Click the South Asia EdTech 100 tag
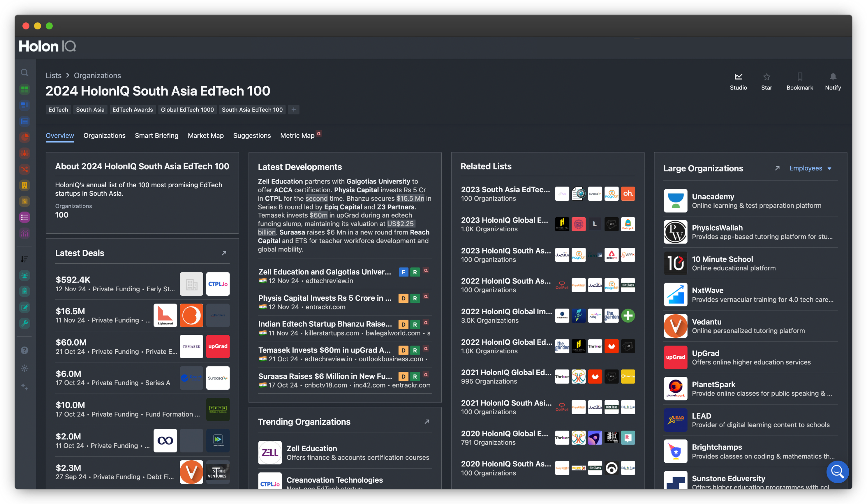Image resolution: width=867 pixels, height=504 pixels. click(252, 110)
